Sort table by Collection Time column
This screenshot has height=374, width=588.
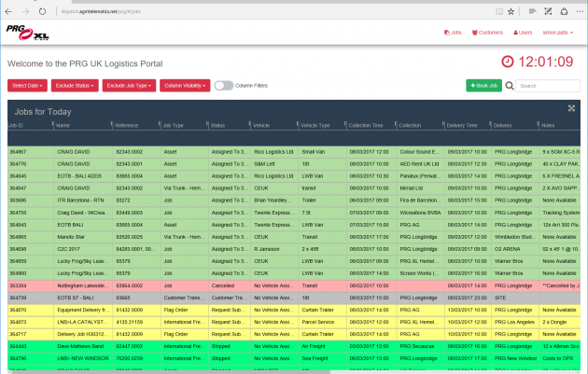(x=368, y=125)
